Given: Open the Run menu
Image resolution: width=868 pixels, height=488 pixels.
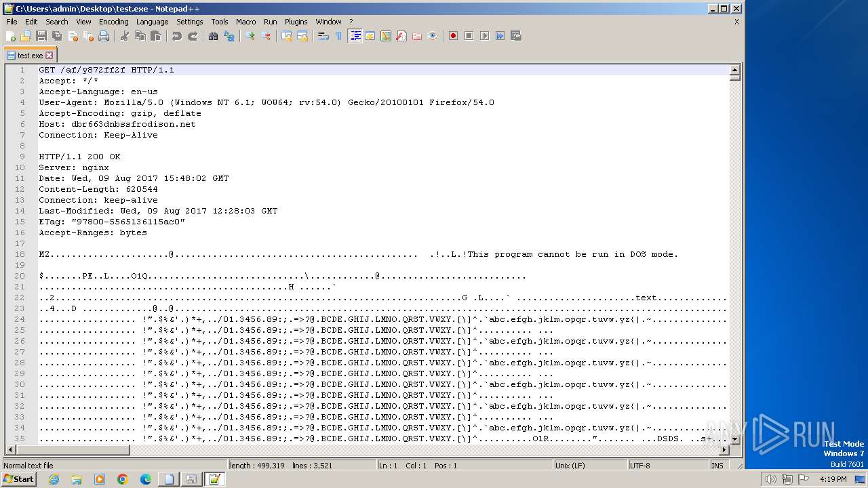Looking at the screenshot, I should (x=270, y=22).
